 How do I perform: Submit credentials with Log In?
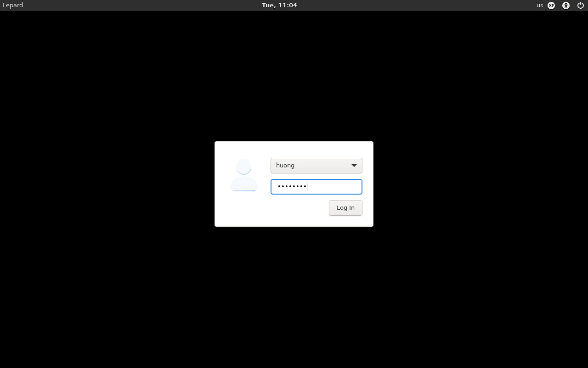click(345, 208)
